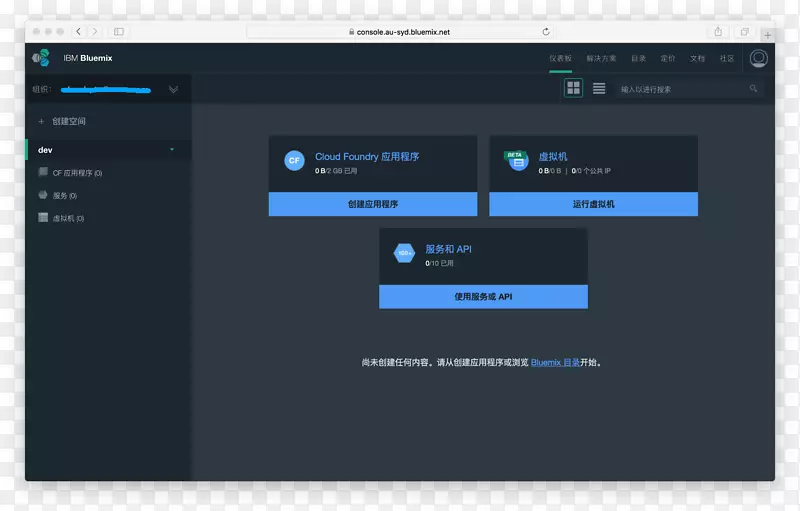
Task: Click the CF circle icon on card
Action: (294, 160)
